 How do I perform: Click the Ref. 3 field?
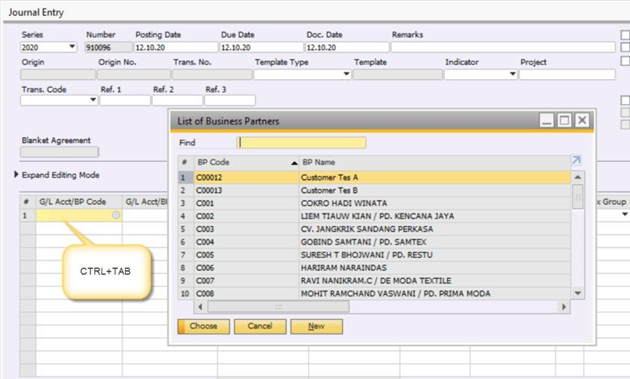coord(230,100)
